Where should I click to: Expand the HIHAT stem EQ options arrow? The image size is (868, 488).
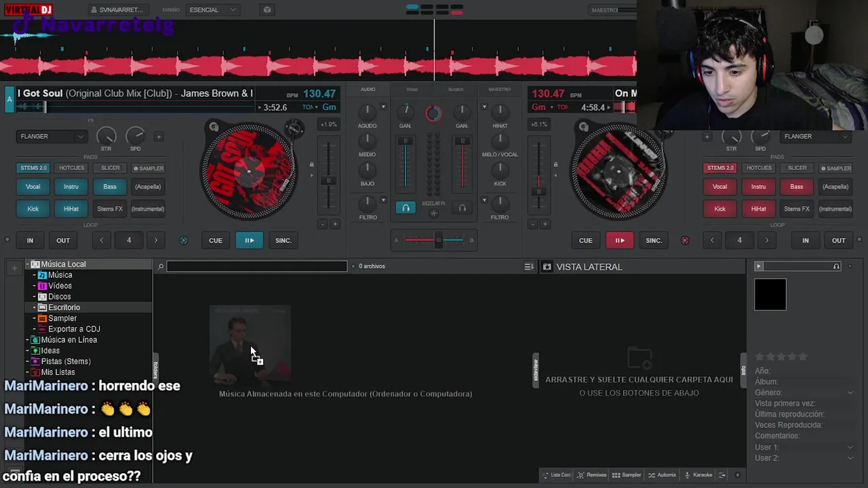coord(484,107)
